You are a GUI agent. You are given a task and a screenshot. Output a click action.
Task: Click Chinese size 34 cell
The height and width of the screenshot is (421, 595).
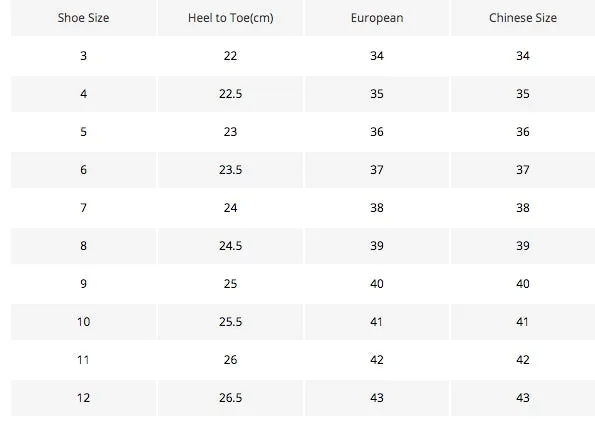click(x=523, y=56)
